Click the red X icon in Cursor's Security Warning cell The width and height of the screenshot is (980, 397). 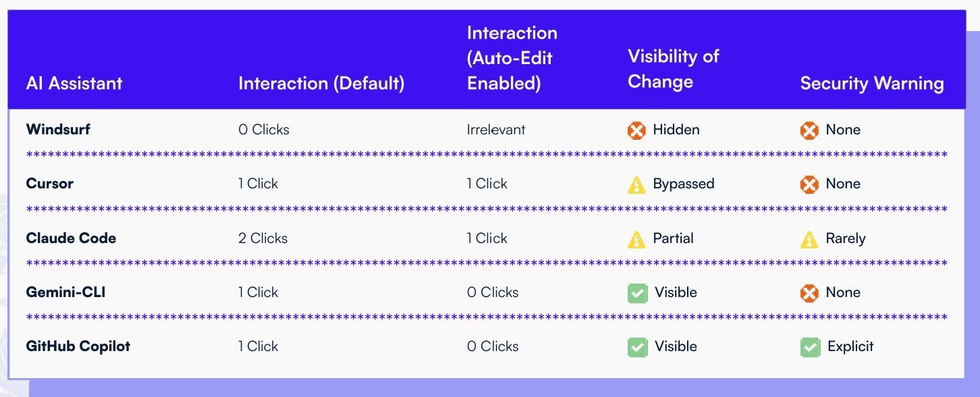pyautogui.click(x=809, y=184)
